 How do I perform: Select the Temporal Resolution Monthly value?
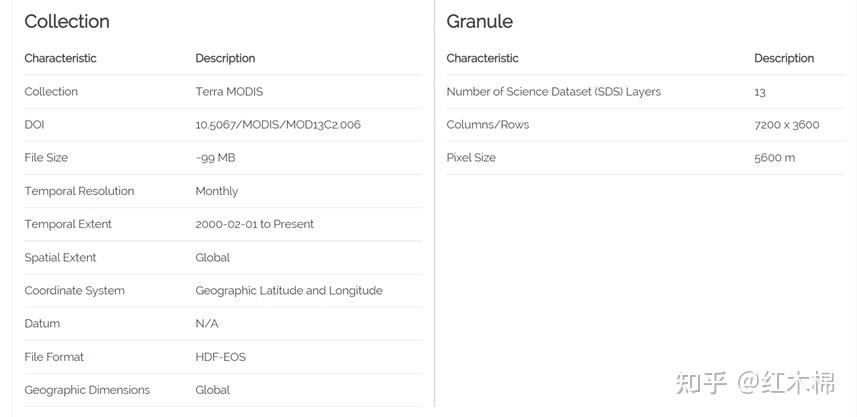(x=217, y=191)
